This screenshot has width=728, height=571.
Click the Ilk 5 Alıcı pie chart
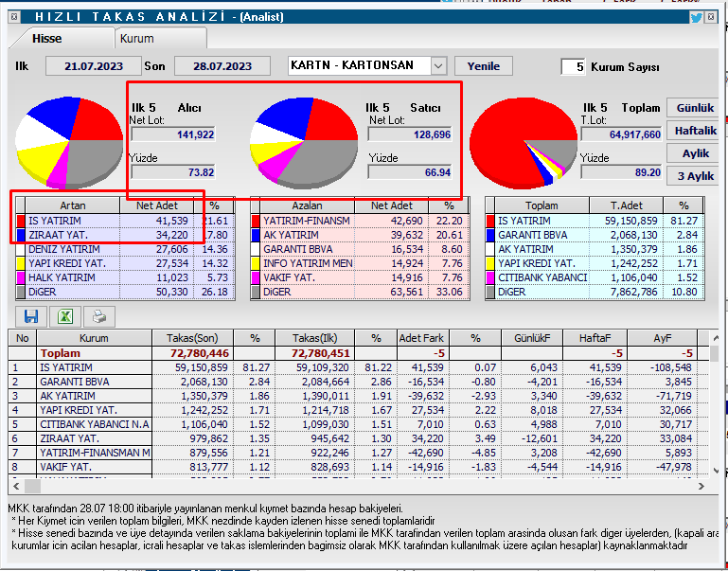[x=70, y=142]
